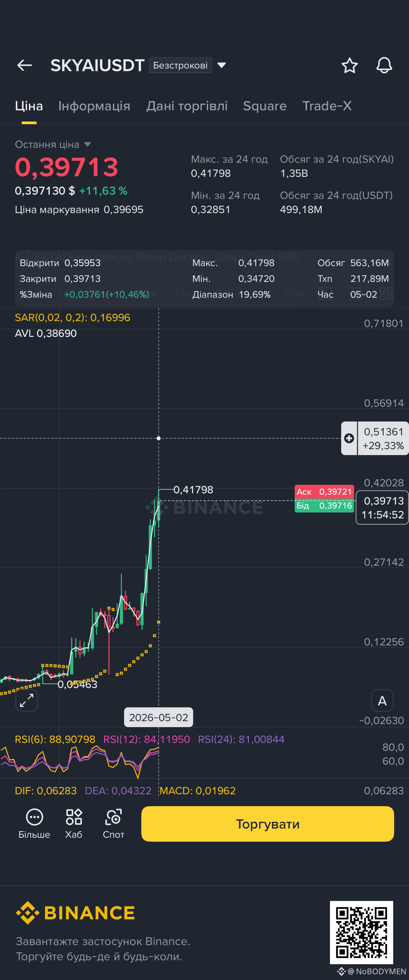Viewport: 409px width, 980px height.
Task: Tap the 24h SKYAI volume 1,35B
Action: click(294, 174)
